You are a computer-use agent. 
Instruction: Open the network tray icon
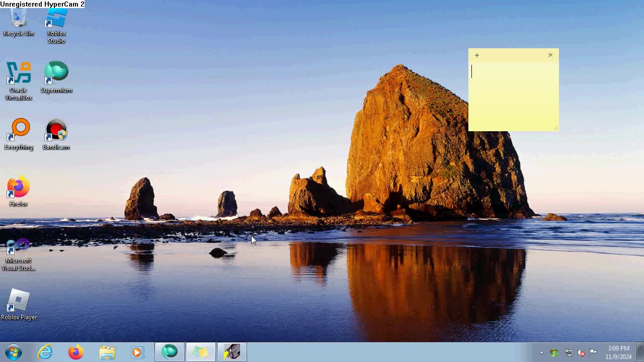coord(569,352)
